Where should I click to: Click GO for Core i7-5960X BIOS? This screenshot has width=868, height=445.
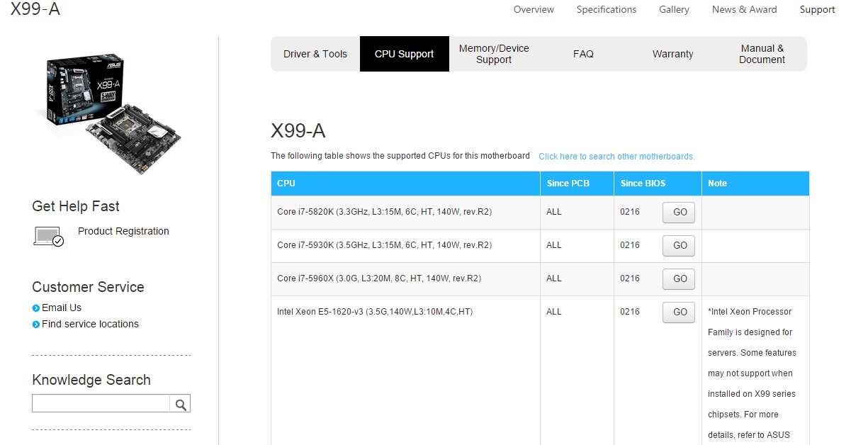[x=679, y=279]
